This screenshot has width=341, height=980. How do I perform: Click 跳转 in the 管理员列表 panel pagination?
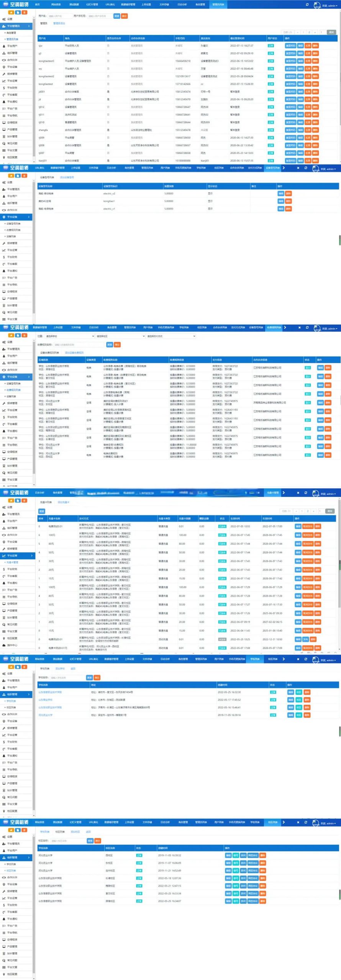(331, 32)
